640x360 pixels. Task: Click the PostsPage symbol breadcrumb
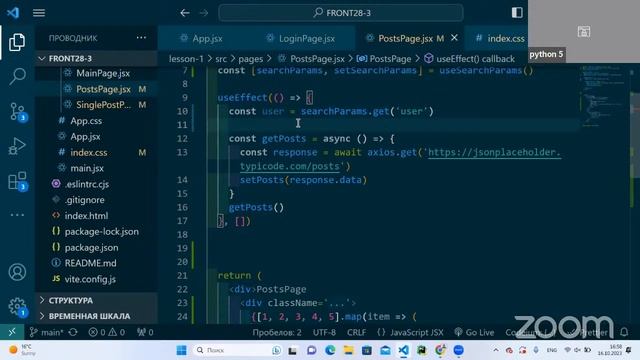point(384,59)
